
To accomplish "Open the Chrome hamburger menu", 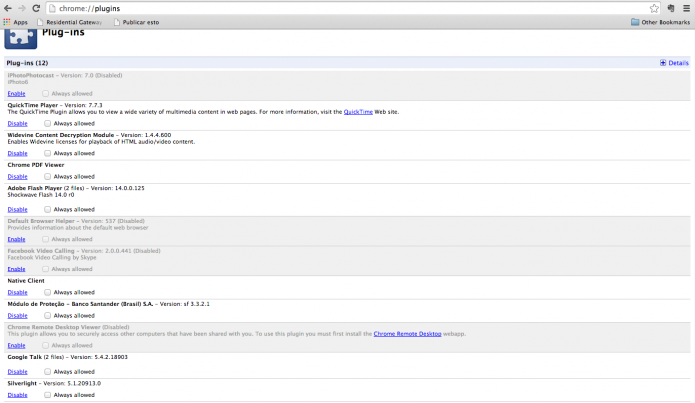I will (x=686, y=8).
